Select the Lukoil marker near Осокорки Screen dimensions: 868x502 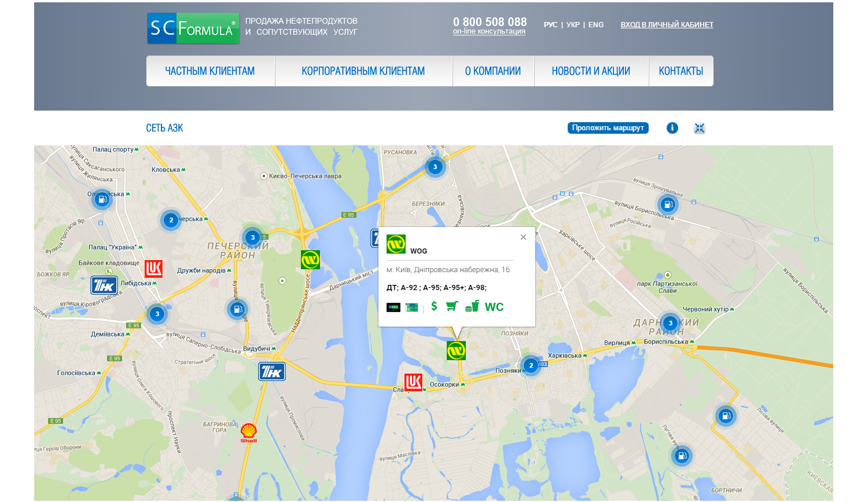(413, 382)
